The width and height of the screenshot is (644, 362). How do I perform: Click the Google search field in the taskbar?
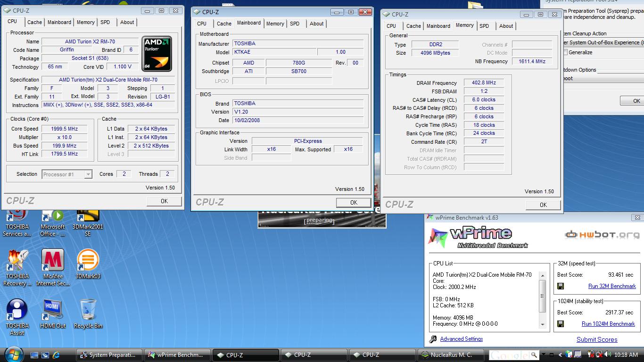pos(509,355)
